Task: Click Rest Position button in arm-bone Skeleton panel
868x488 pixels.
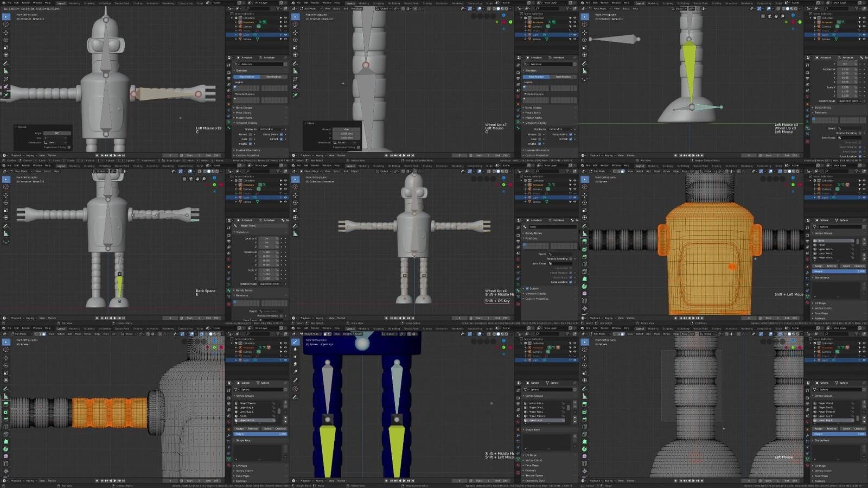Action: tap(274, 77)
